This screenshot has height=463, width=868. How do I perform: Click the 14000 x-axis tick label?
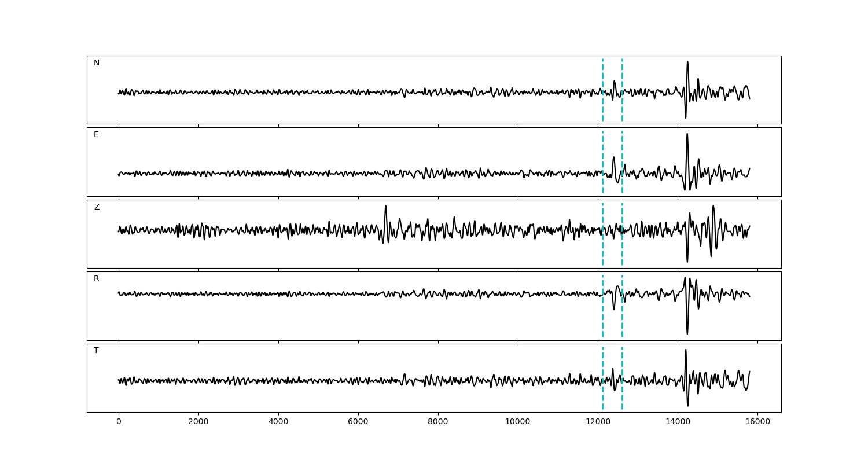click(678, 422)
